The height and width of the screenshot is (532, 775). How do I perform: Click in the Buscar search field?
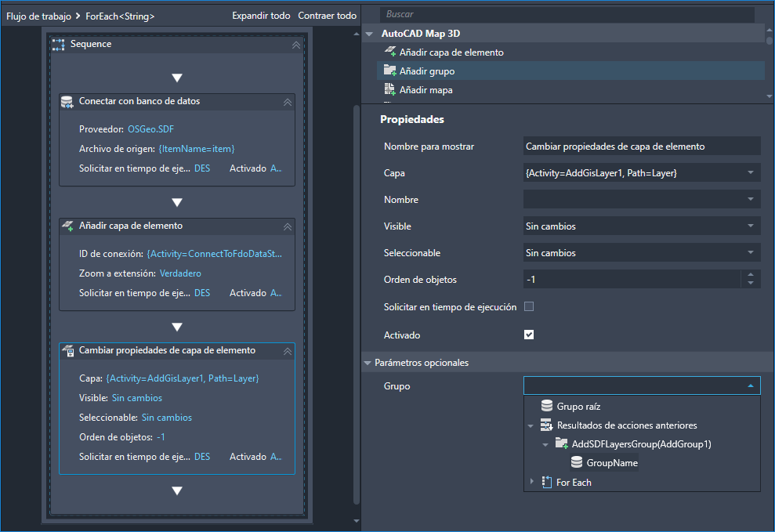click(567, 14)
